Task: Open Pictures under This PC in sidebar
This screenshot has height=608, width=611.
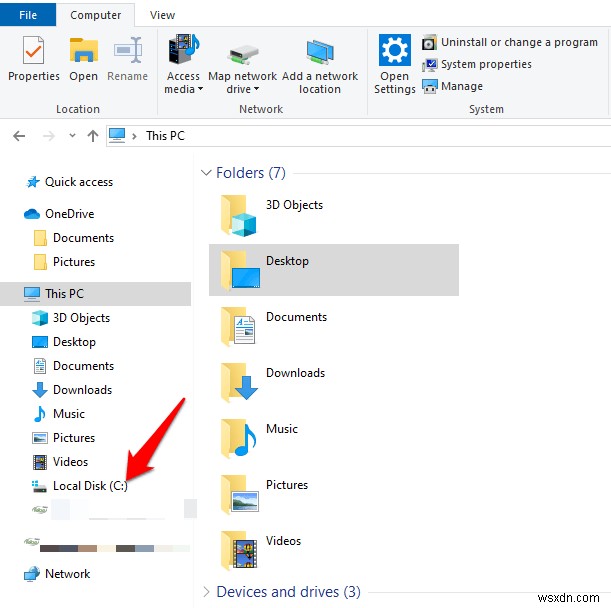Action: (63, 438)
